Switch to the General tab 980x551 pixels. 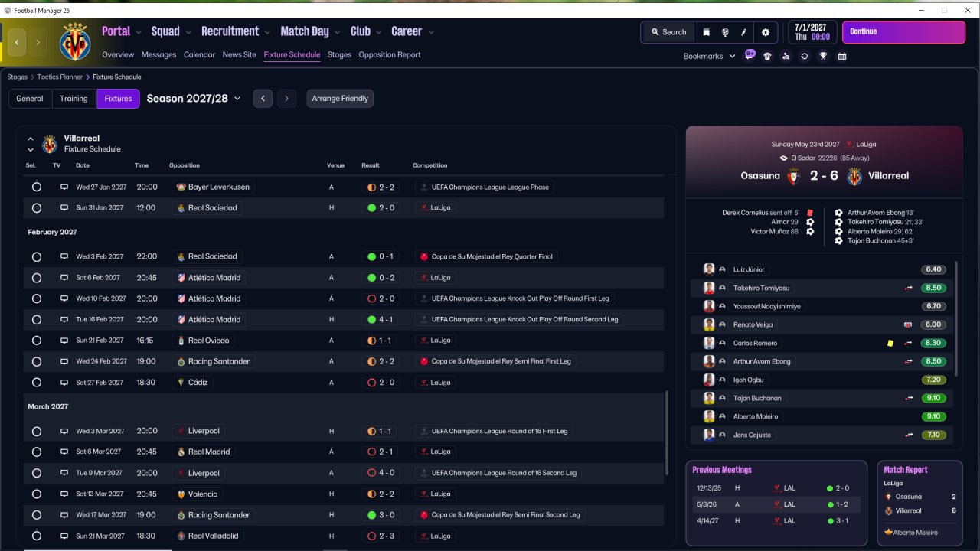[x=30, y=99]
